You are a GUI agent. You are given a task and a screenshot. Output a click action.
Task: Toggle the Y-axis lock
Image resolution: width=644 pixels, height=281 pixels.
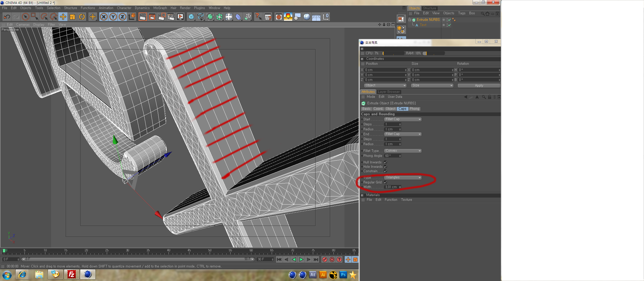tap(113, 17)
